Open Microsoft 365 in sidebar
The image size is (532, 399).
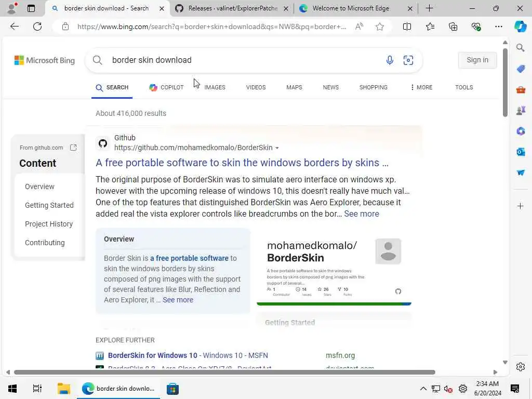[521, 131]
